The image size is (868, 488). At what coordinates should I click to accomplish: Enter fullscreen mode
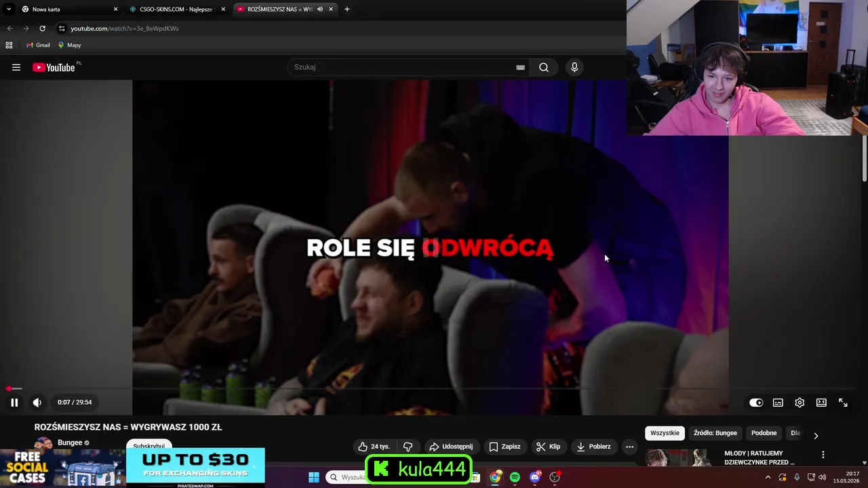(843, 403)
